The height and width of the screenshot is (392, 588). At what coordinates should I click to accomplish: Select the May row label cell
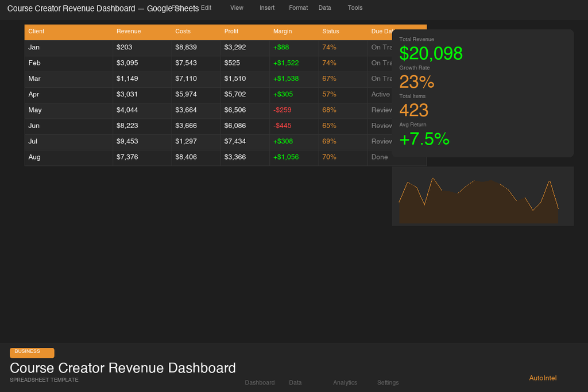69,111
